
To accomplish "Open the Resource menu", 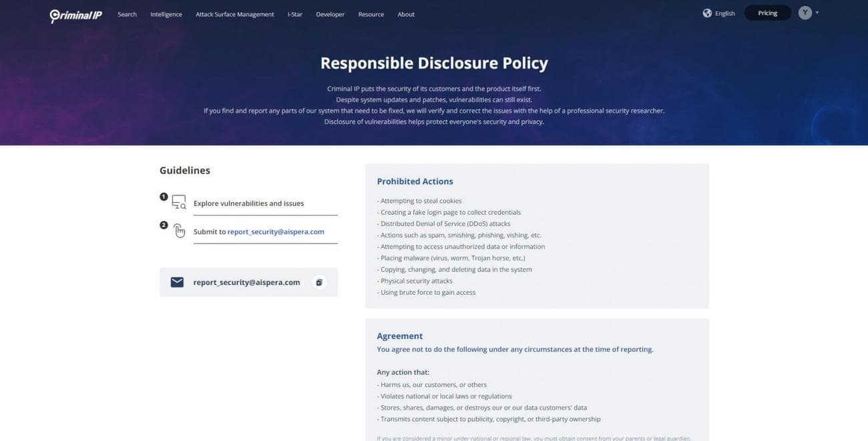I will click(371, 14).
